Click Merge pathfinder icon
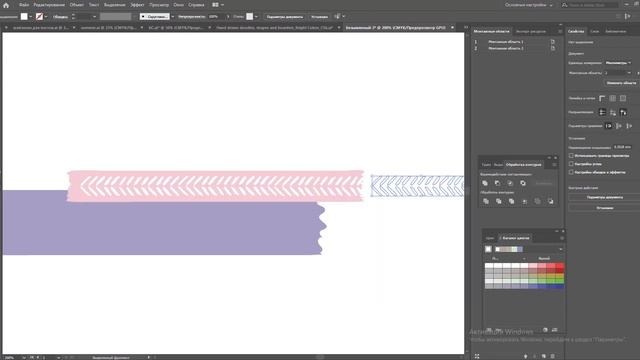Image resolution: width=640 pixels, height=360 pixels. pos(511,201)
